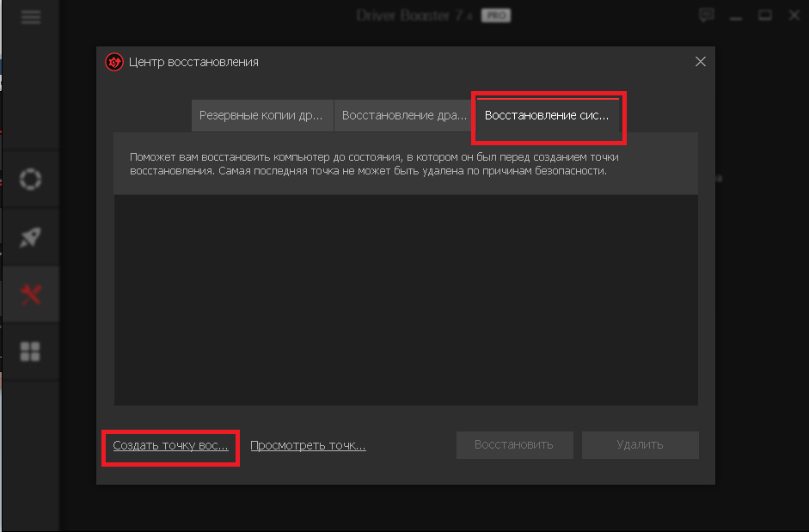Select the Восстановление сис... tab
Viewport: 809px width, 532px height.
tap(547, 115)
